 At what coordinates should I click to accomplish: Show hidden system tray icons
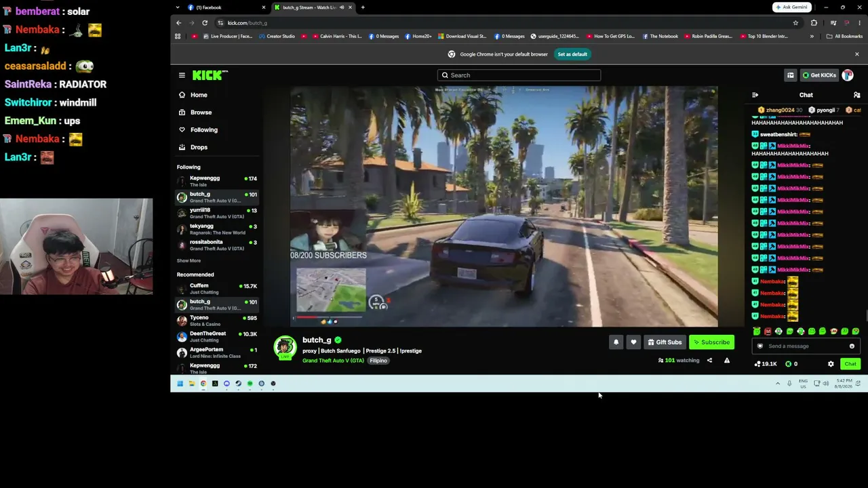[778, 384]
